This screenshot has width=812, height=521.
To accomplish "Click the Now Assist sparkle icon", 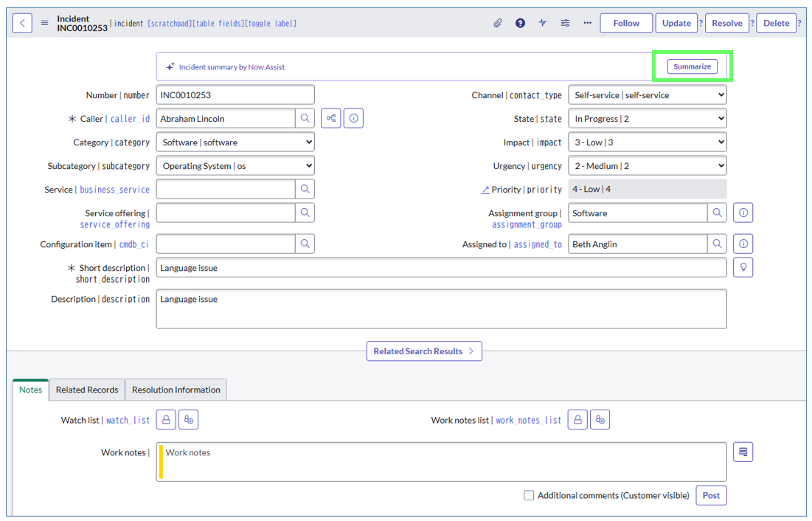I will tap(170, 67).
